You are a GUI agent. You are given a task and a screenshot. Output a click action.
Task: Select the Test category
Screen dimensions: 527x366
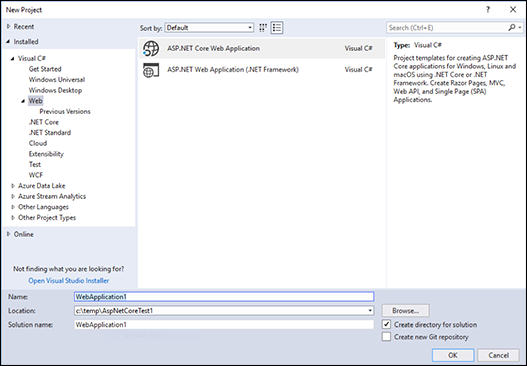[35, 164]
